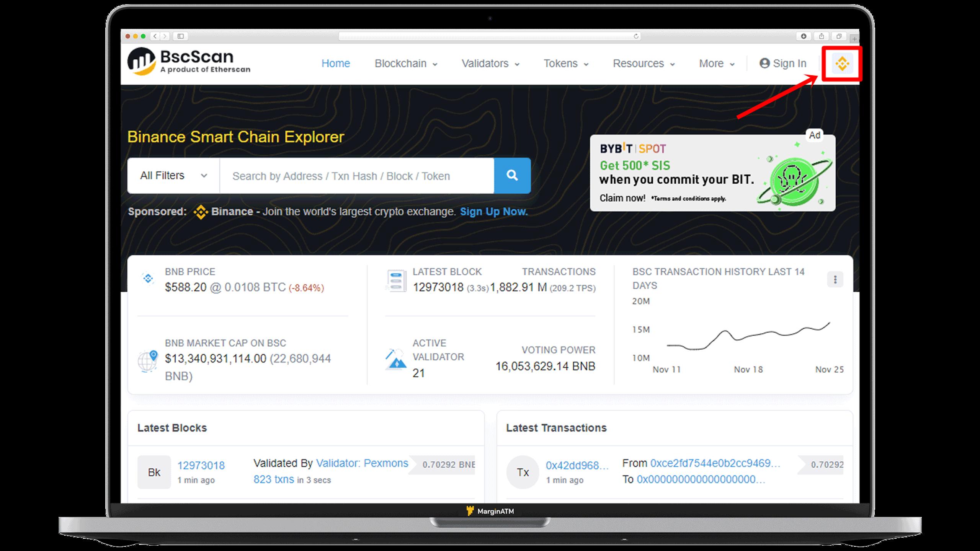Expand the Tokens dropdown menu
The width and height of the screenshot is (980, 551).
(x=565, y=63)
